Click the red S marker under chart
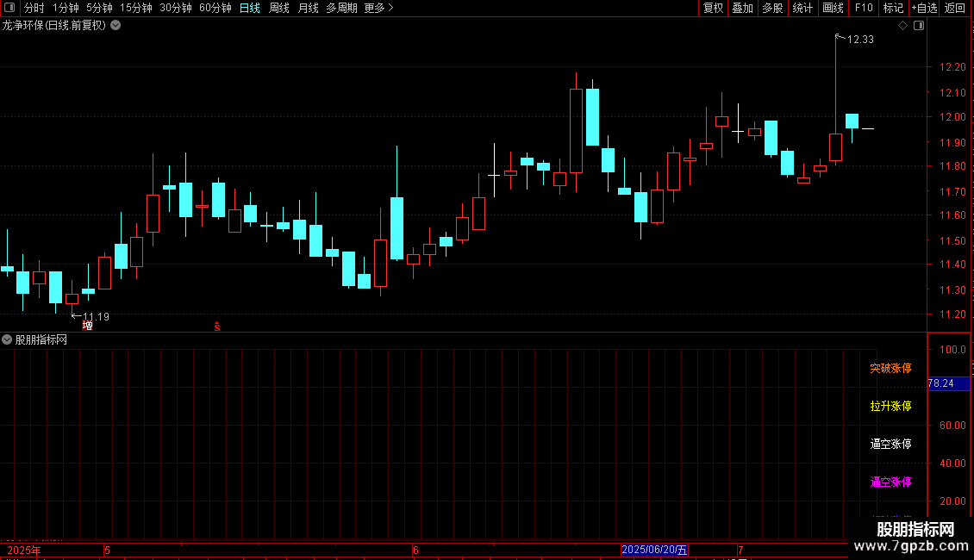This screenshot has width=974, height=560. tap(217, 326)
